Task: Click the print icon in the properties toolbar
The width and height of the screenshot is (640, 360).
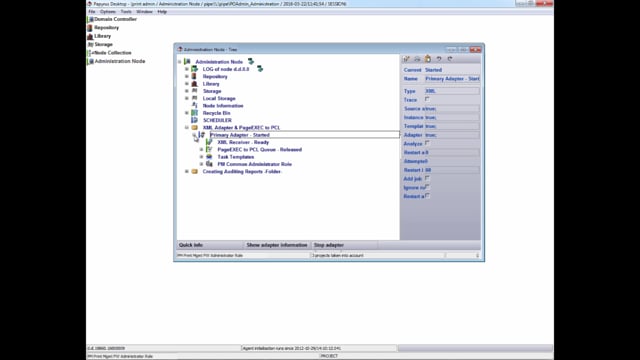Action: click(x=417, y=59)
